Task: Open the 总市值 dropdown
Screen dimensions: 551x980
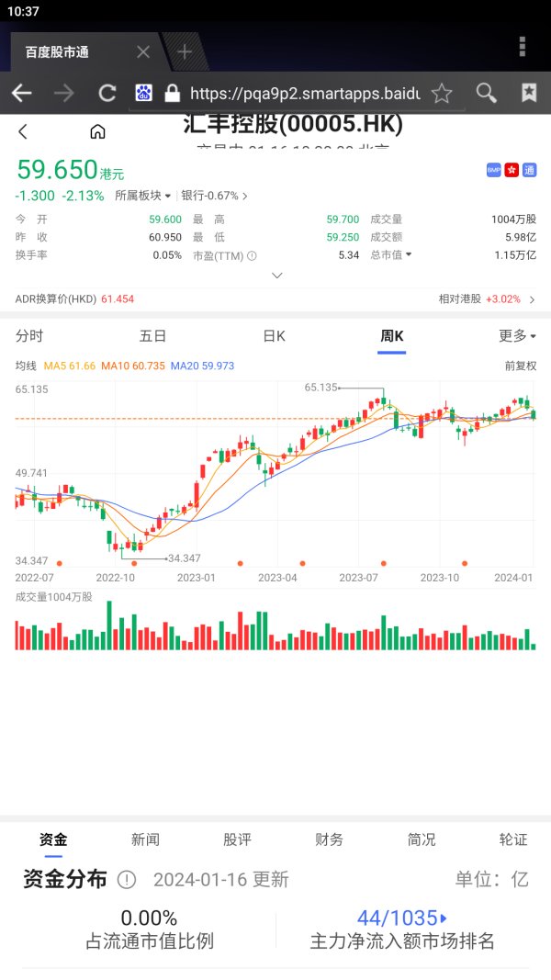Action: [x=391, y=255]
